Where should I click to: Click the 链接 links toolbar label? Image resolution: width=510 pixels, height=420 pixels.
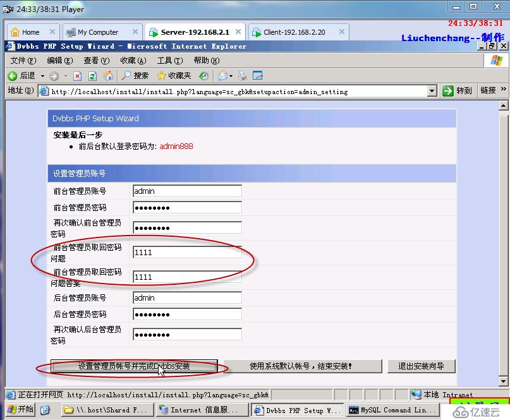point(488,90)
